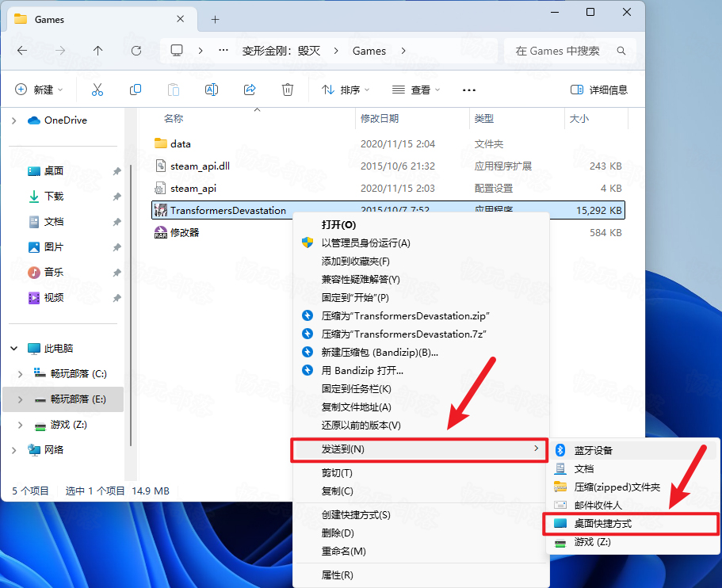Click the 详细信息 details pane button
Viewport: 722px width, 588px height.
pyautogui.click(x=599, y=90)
